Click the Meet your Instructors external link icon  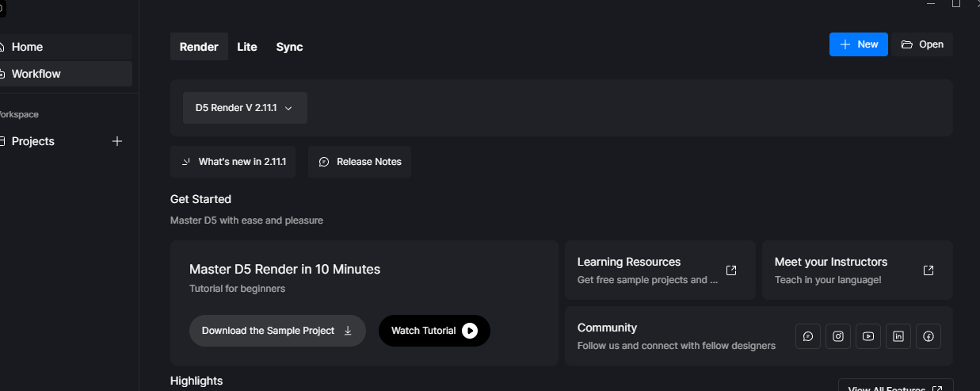[x=929, y=270]
